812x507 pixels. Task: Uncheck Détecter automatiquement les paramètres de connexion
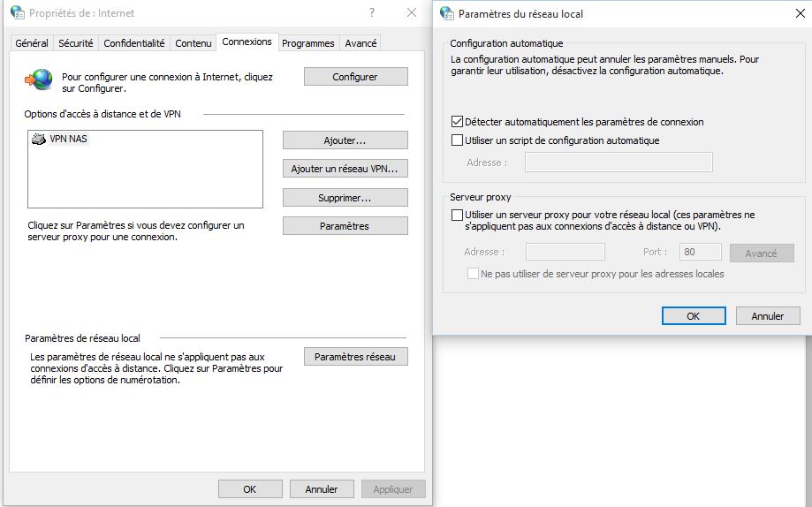pyautogui.click(x=457, y=122)
